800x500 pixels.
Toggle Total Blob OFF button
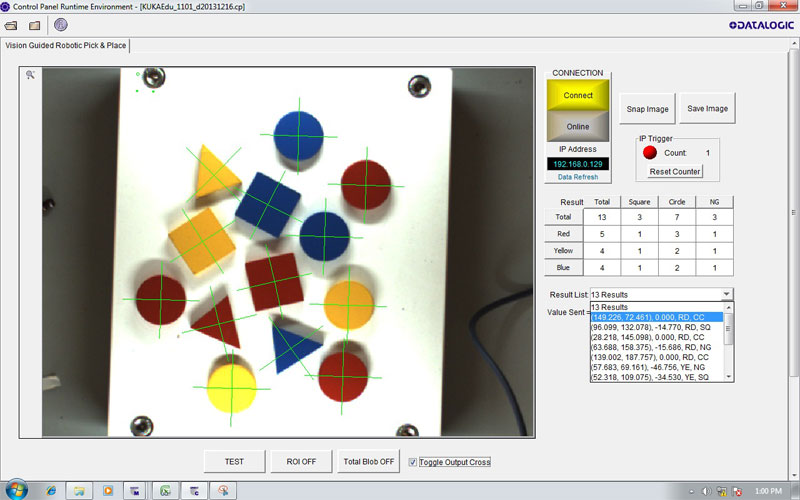(369, 461)
